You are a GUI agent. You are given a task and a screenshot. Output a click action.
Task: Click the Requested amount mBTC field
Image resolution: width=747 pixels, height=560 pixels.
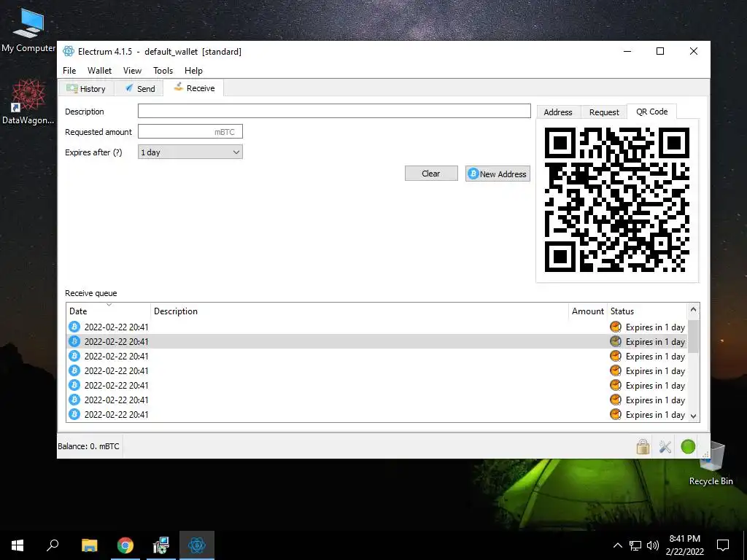(x=190, y=131)
